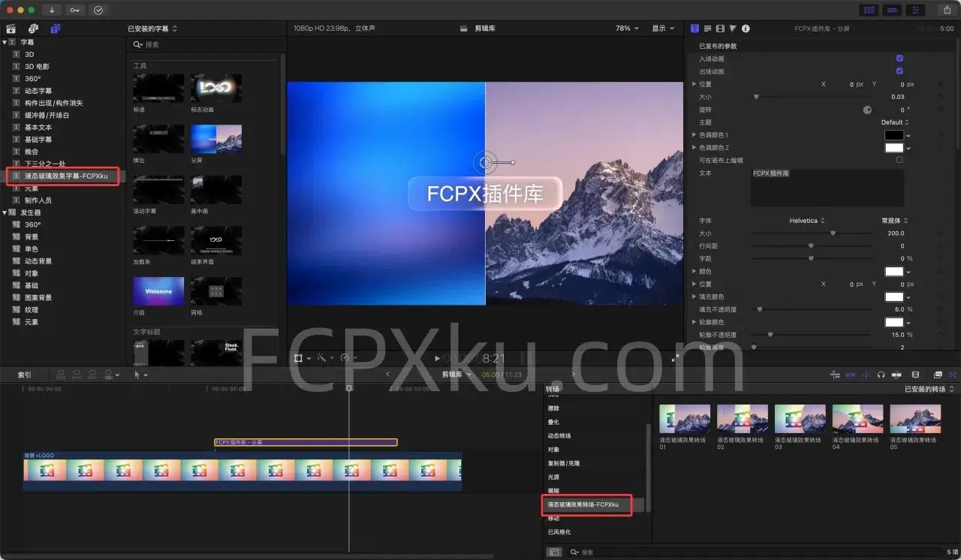The height and width of the screenshot is (560, 961).
Task: Open the enhancements wand icon in viewer
Action: 320,358
